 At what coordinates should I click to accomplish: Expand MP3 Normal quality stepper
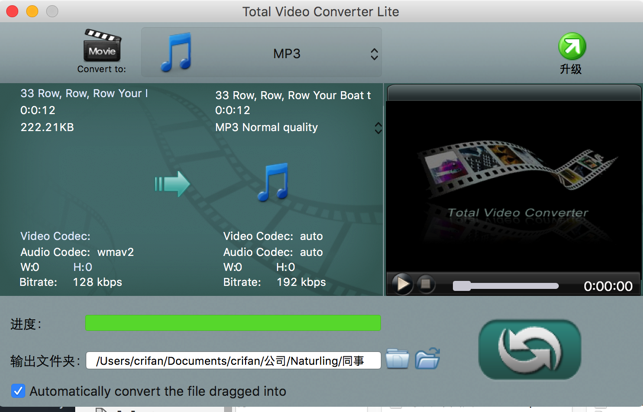tap(378, 128)
